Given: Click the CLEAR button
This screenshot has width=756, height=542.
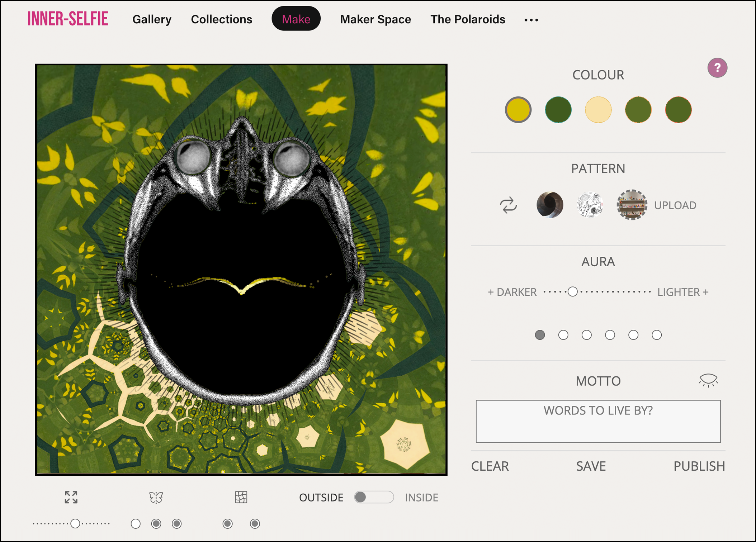Looking at the screenshot, I should click(x=490, y=466).
